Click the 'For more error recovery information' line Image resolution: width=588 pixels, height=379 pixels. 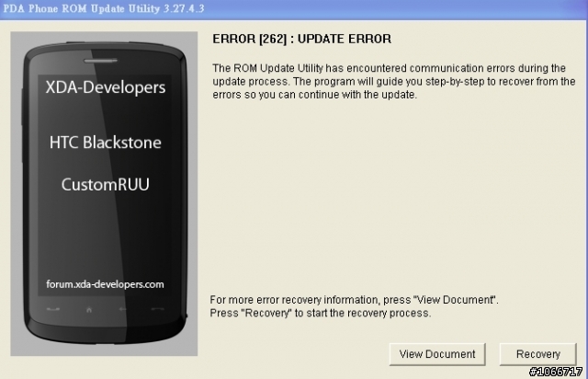tap(354, 300)
